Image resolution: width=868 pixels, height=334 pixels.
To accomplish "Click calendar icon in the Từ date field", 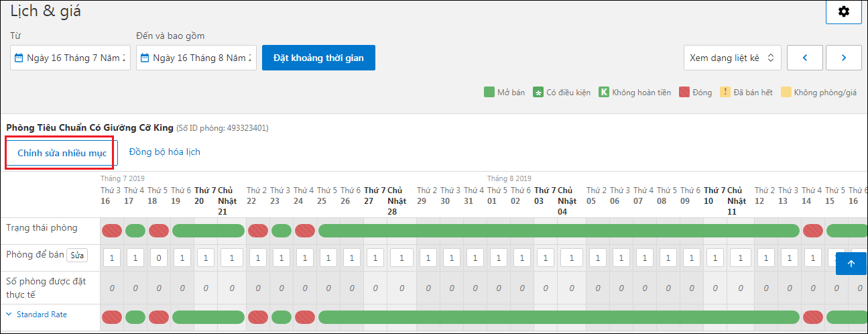I will tap(19, 58).
